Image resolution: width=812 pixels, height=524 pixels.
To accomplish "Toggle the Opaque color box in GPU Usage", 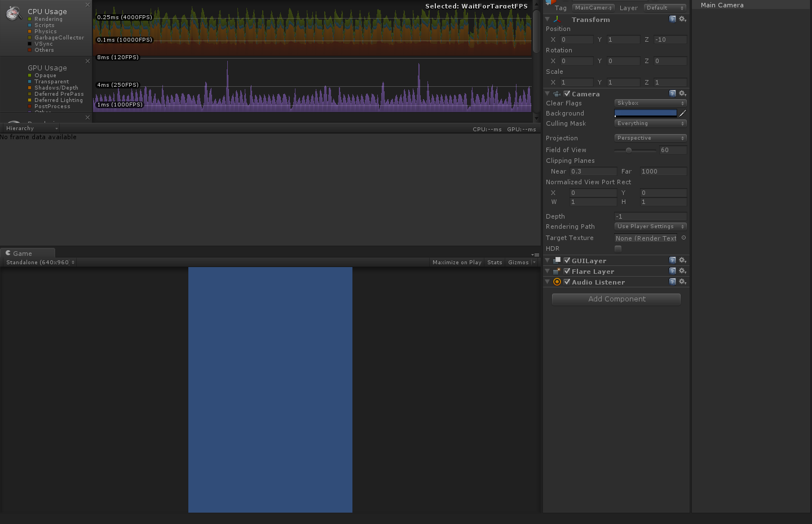I will [x=30, y=76].
